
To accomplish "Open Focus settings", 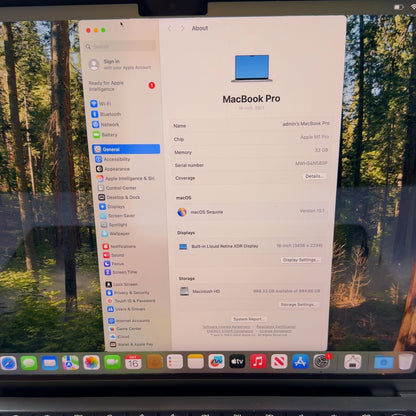I will pos(114,264).
